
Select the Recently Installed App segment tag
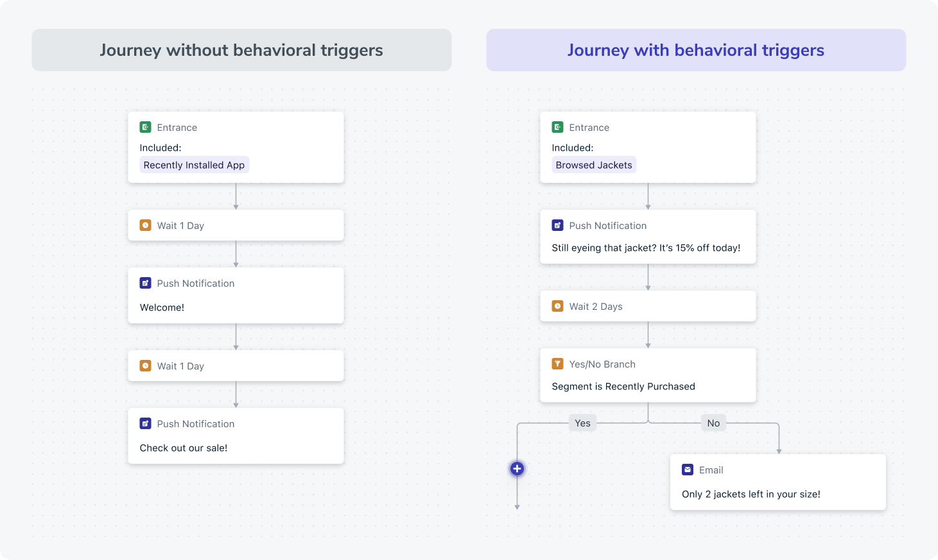195,165
